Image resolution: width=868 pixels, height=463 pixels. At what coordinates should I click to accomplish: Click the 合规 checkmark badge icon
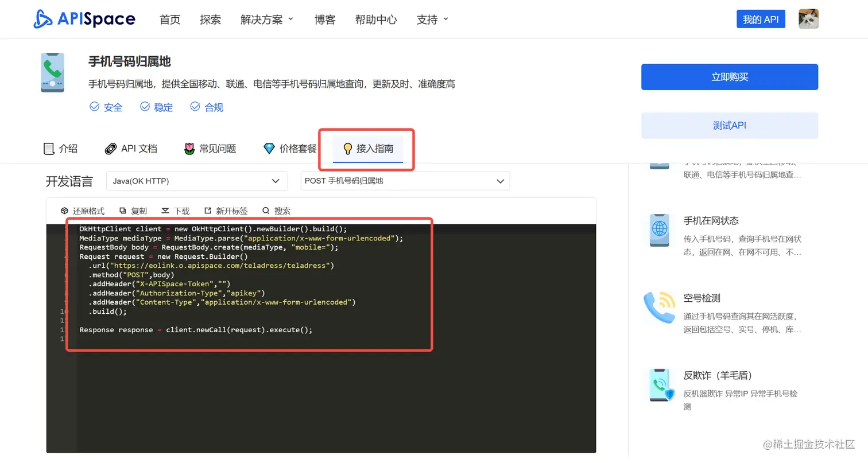coord(195,107)
